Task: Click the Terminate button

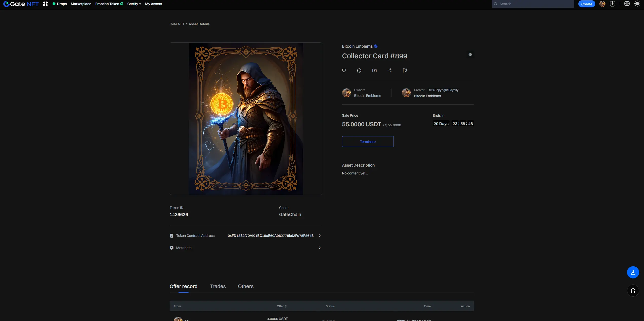Action: tap(368, 142)
